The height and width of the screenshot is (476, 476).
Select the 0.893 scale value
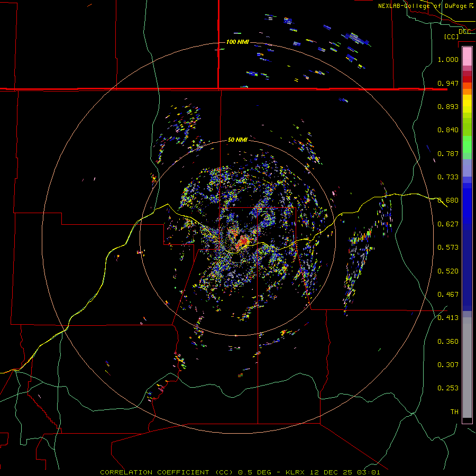click(448, 106)
